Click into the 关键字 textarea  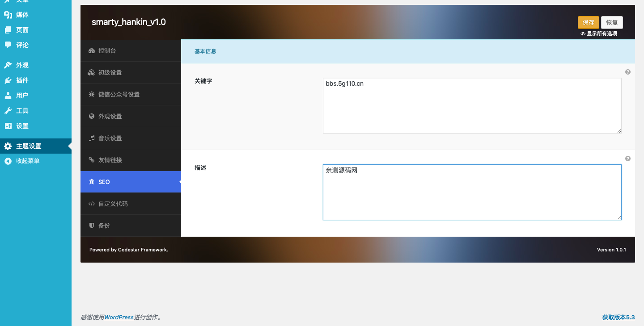pyautogui.click(x=472, y=106)
